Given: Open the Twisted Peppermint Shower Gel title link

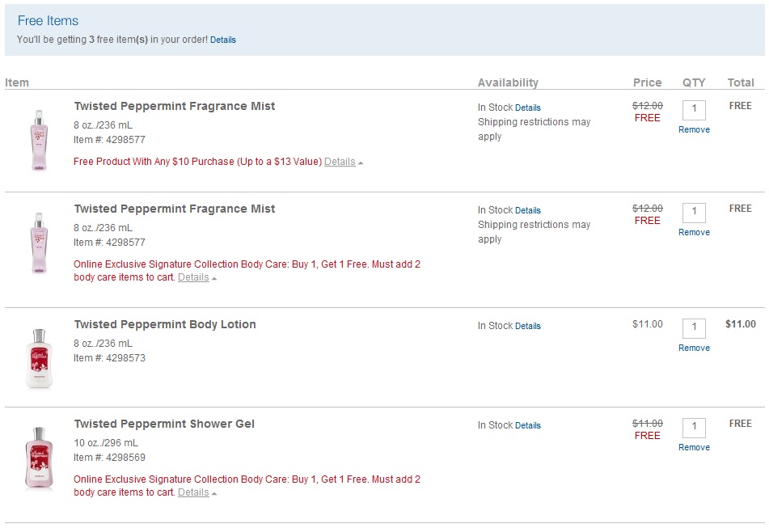Looking at the screenshot, I should (164, 424).
